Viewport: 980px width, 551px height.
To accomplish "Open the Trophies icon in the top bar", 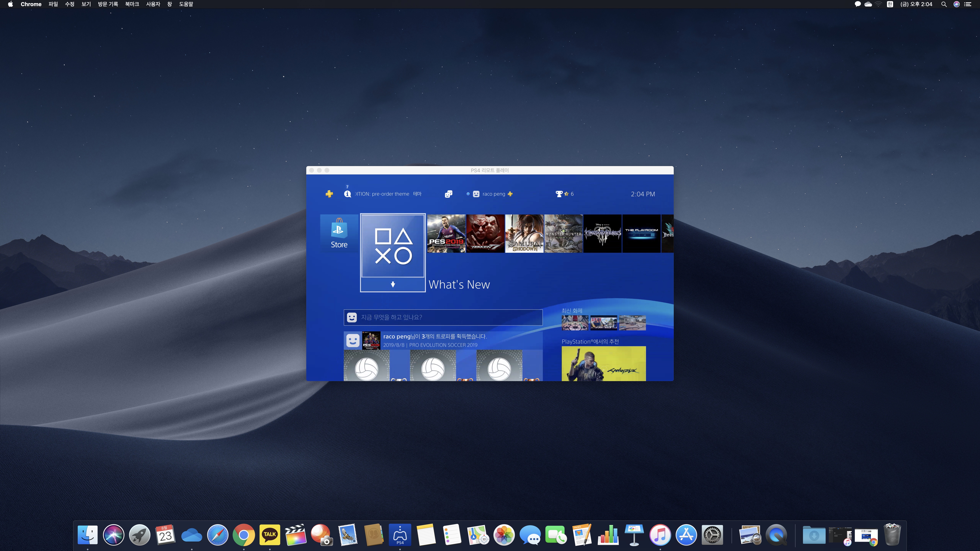I will click(559, 194).
